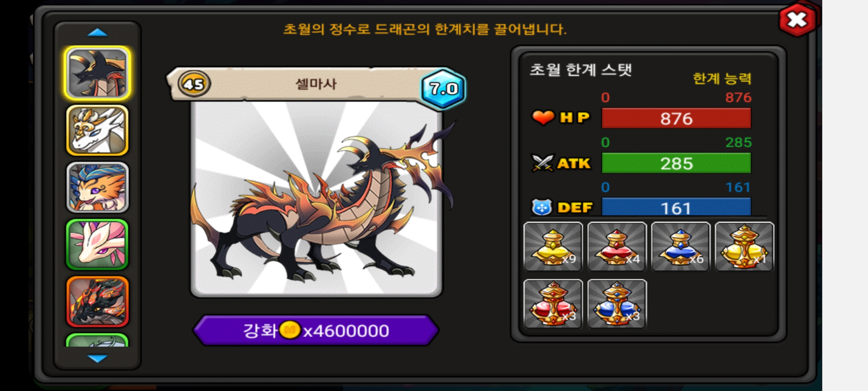Image resolution: width=868 pixels, height=391 pixels.
Task: Click the green ATK bar showing 285
Action: (676, 163)
